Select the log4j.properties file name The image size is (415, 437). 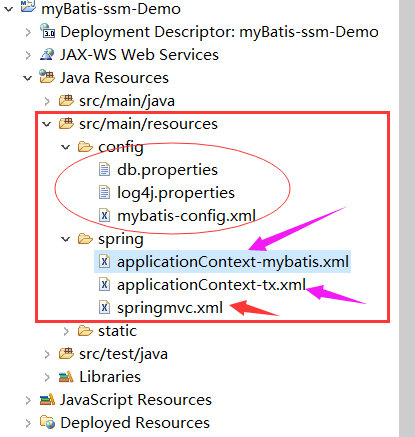point(176,193)
